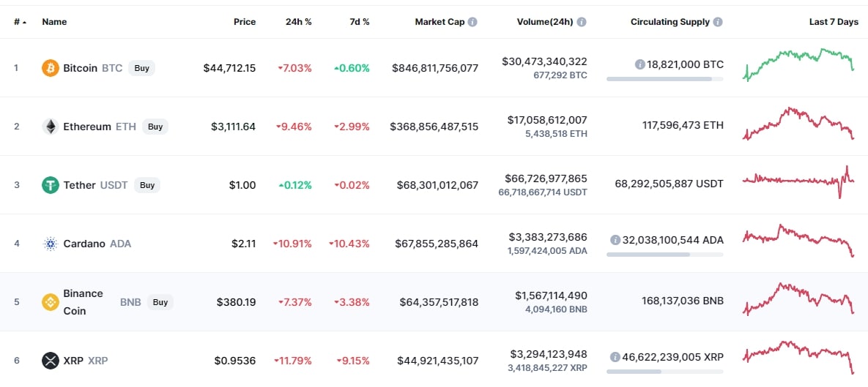Click info icon beside 46,622,239,005 XRP supply

point(615,357)
